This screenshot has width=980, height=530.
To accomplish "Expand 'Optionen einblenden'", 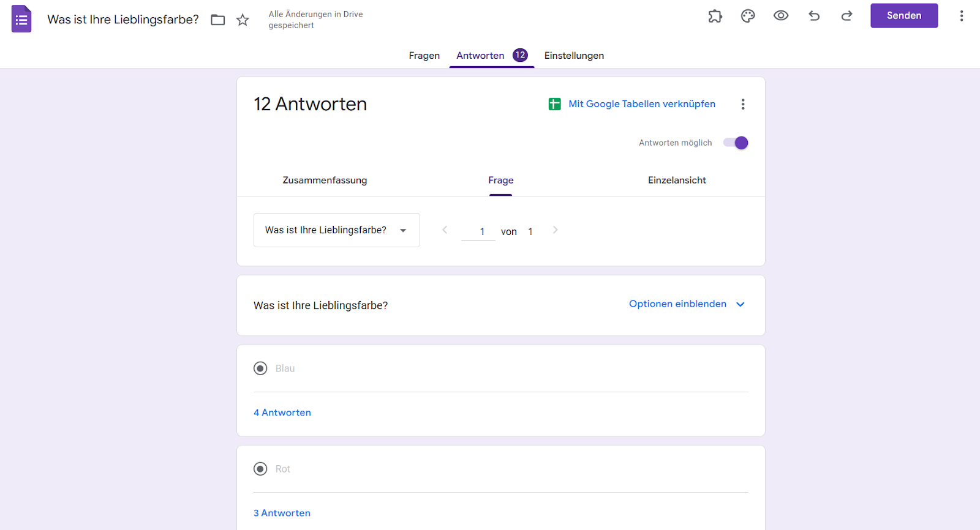I will coord(687,304).
